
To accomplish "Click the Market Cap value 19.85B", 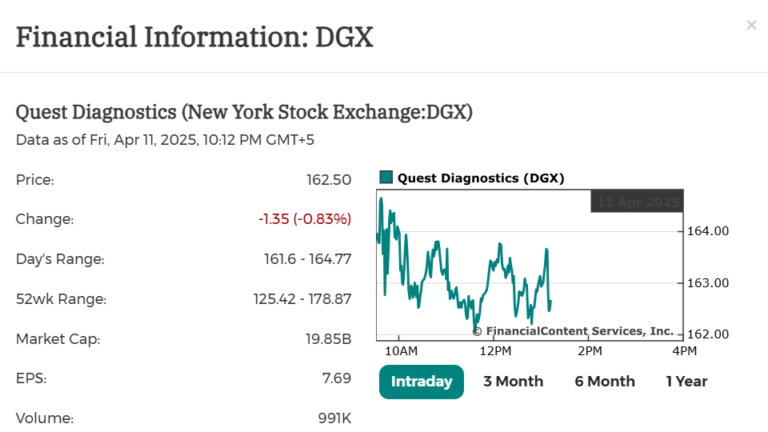I will (x=328, y=339).
